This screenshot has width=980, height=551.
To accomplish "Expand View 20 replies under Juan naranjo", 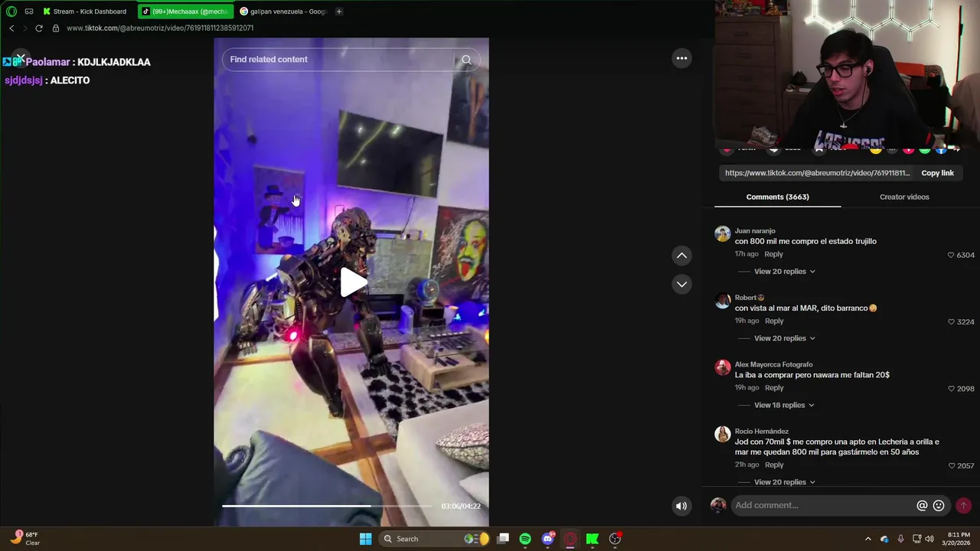I will tap(784, 272).
